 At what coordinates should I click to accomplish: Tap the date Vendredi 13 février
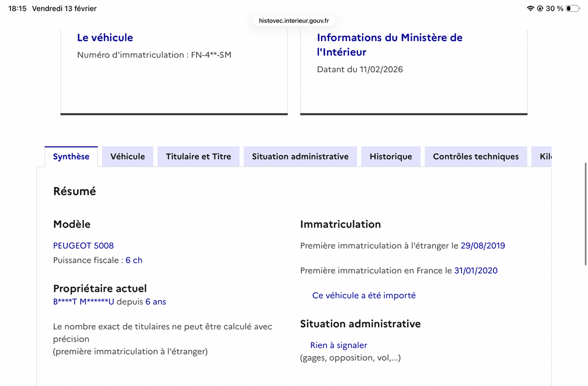point(64,9)
